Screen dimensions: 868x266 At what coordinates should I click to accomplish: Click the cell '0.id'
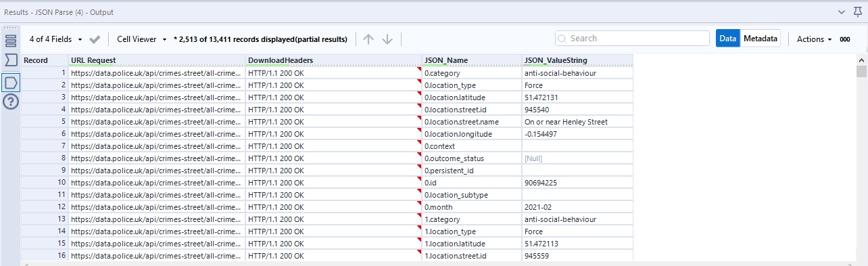(x=472, y=182)
